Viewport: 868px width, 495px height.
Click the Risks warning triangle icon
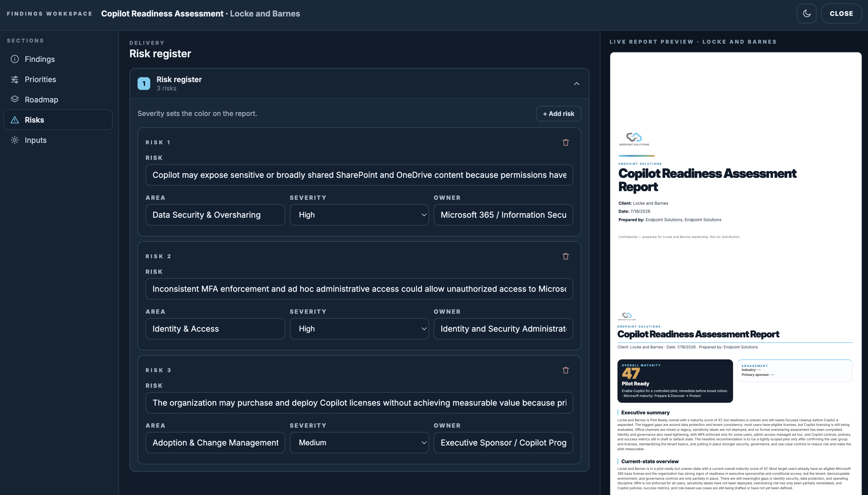click(15, 120)
